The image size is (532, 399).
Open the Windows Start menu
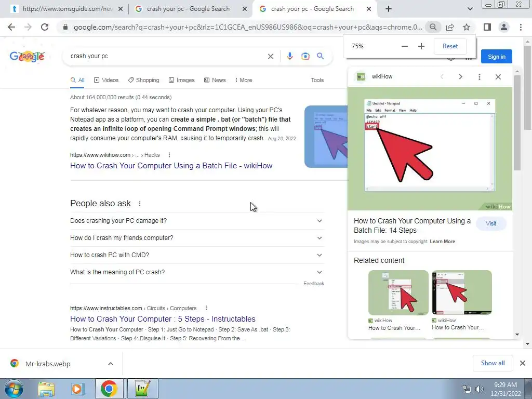point(14,389)
